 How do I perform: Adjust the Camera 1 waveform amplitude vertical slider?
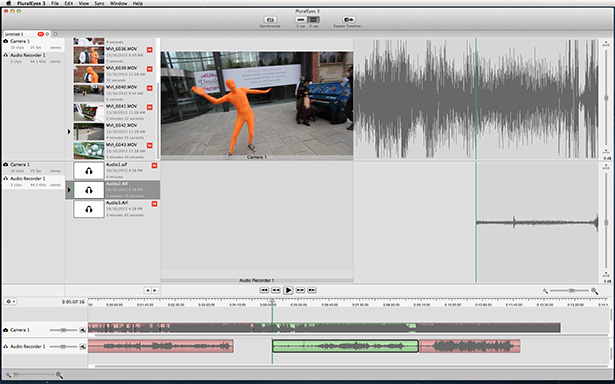coord(606,98)
